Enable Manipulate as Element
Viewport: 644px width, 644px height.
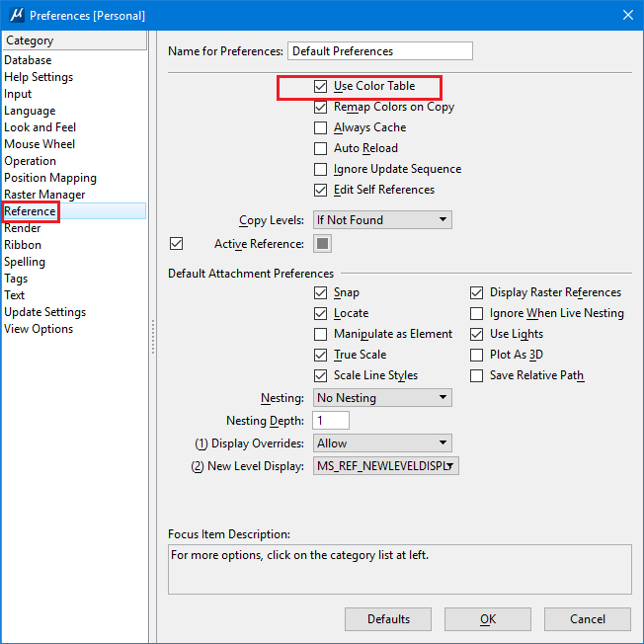(x=320, y=334)
